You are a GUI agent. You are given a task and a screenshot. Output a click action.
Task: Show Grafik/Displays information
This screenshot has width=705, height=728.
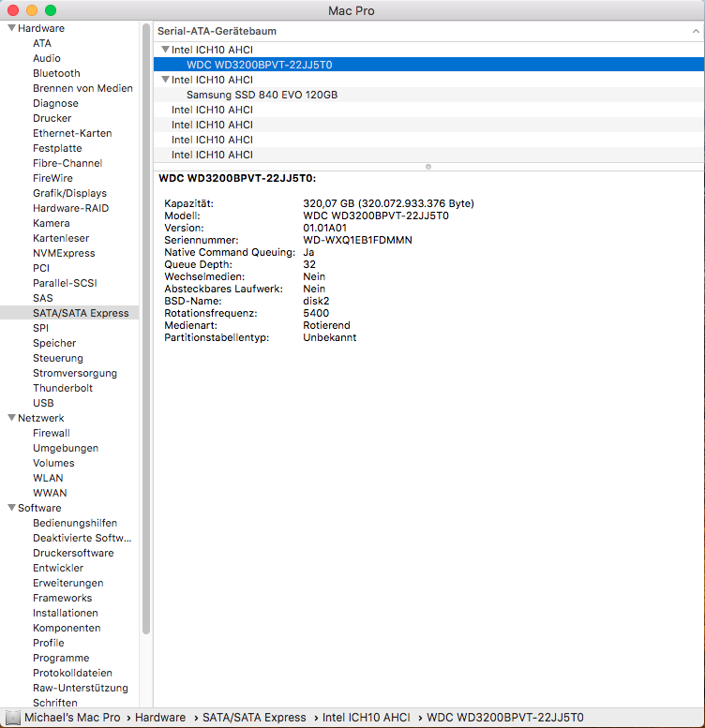[x=69, y=193]
